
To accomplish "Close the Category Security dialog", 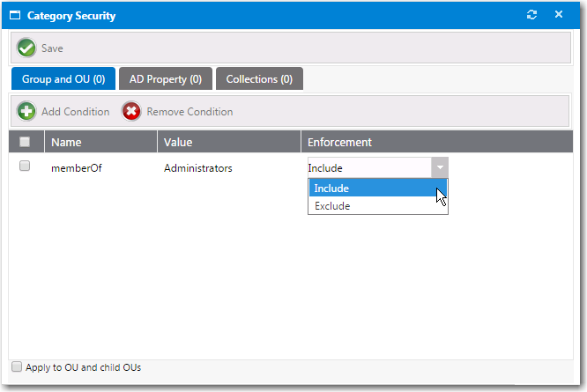I will [559, 15].
